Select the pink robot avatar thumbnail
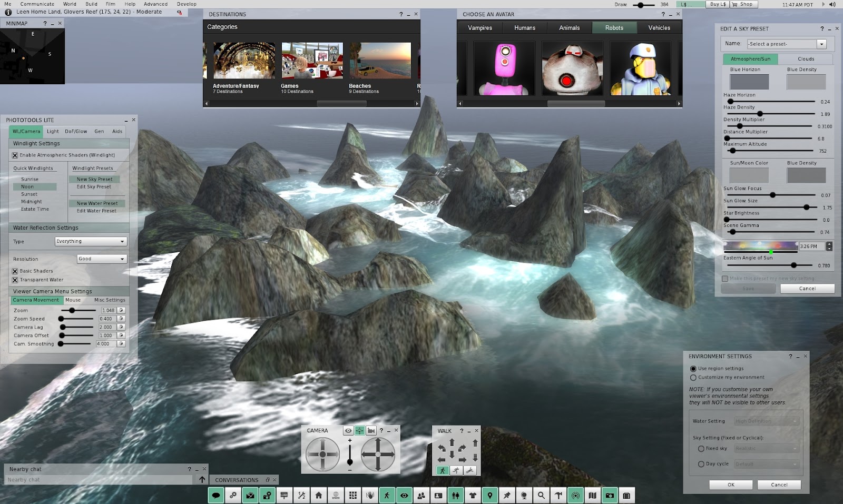The image size is (843, 504). click(x=504, y=68)
